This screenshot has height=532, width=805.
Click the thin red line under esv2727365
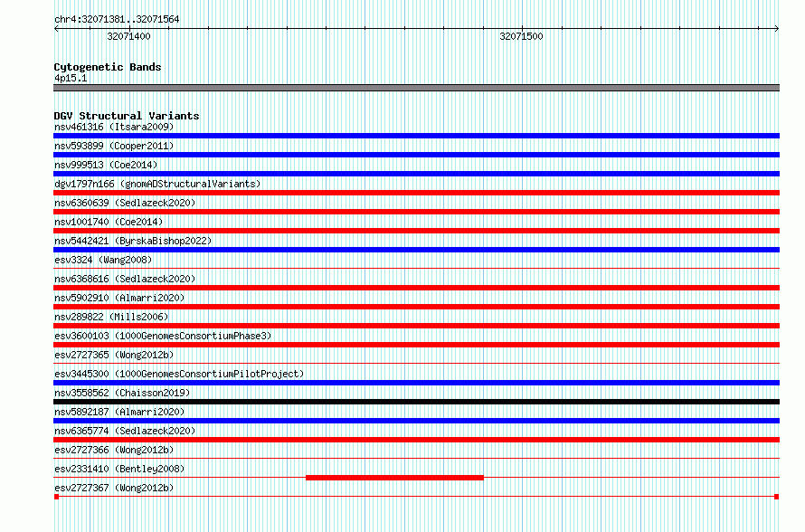(416, 363)
